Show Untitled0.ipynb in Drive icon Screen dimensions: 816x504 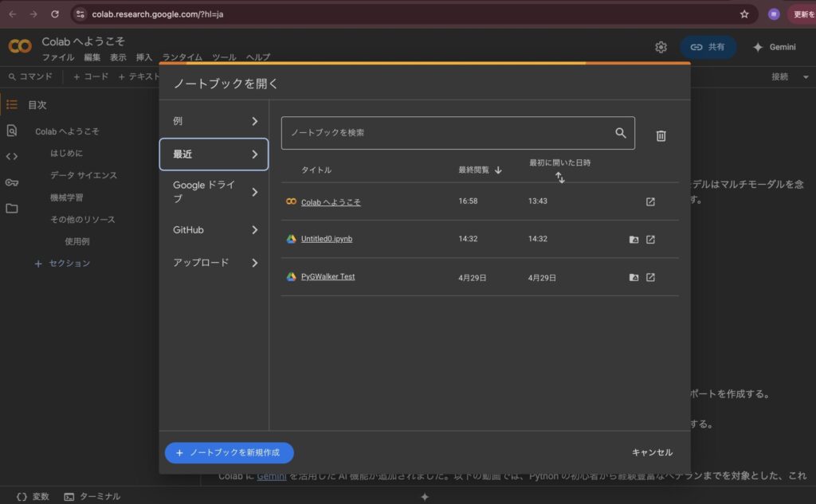coord(634,239)
